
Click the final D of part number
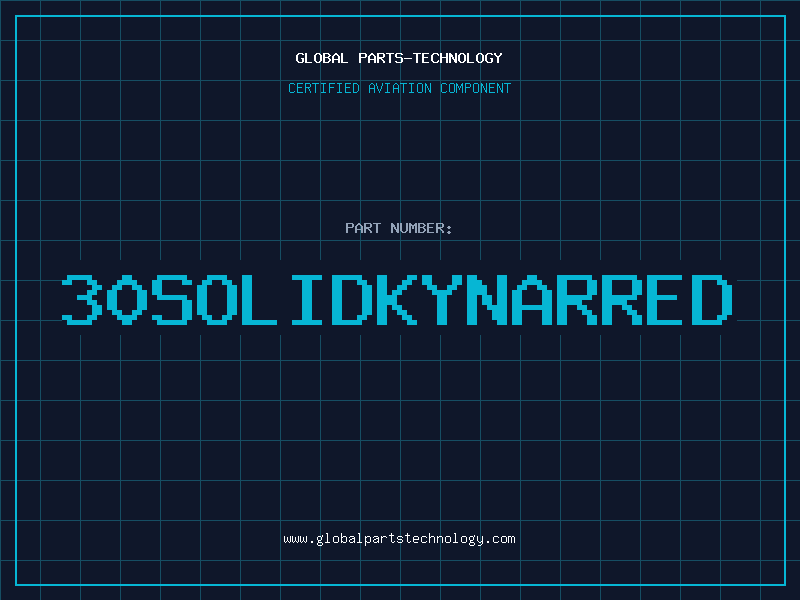click(x=712, y=299)
